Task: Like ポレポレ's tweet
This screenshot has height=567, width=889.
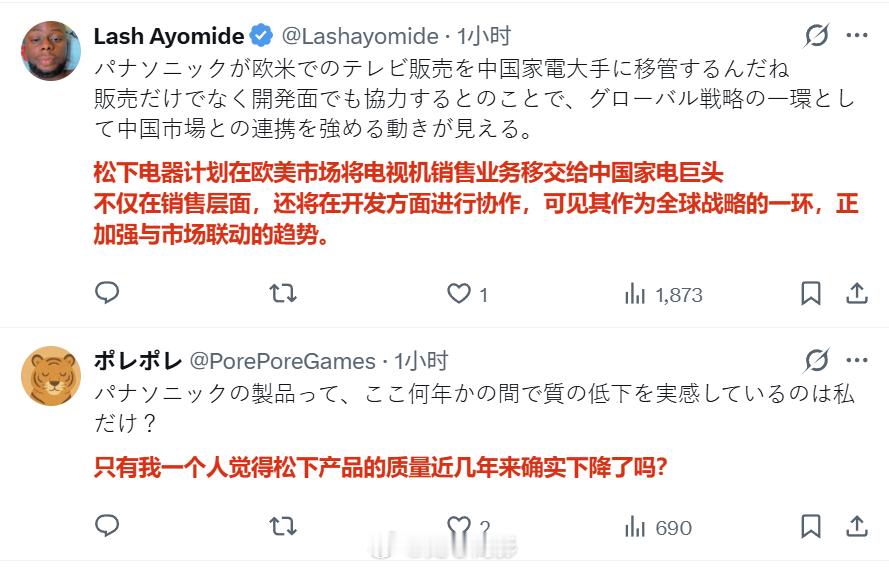Action: (459, 527)
